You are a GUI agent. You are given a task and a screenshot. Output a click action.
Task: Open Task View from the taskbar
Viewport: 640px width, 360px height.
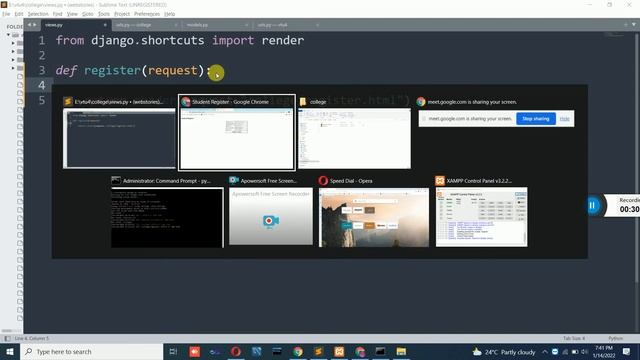tap(173, 352)
